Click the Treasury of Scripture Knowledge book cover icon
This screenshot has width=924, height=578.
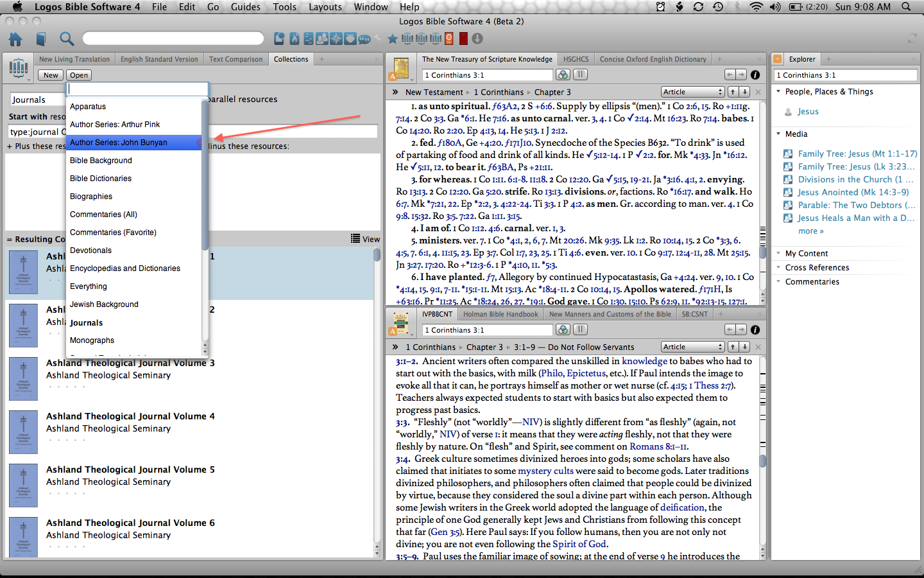402,67
